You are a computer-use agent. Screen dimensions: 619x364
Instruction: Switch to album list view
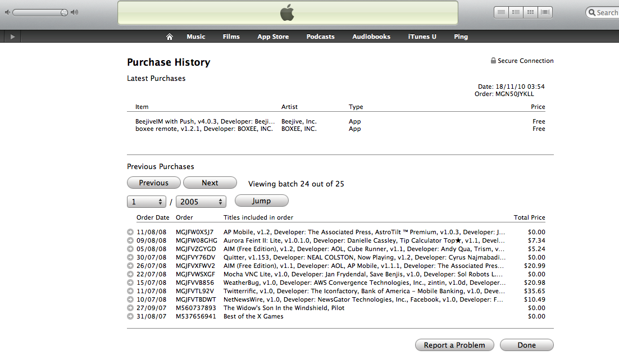516,12
